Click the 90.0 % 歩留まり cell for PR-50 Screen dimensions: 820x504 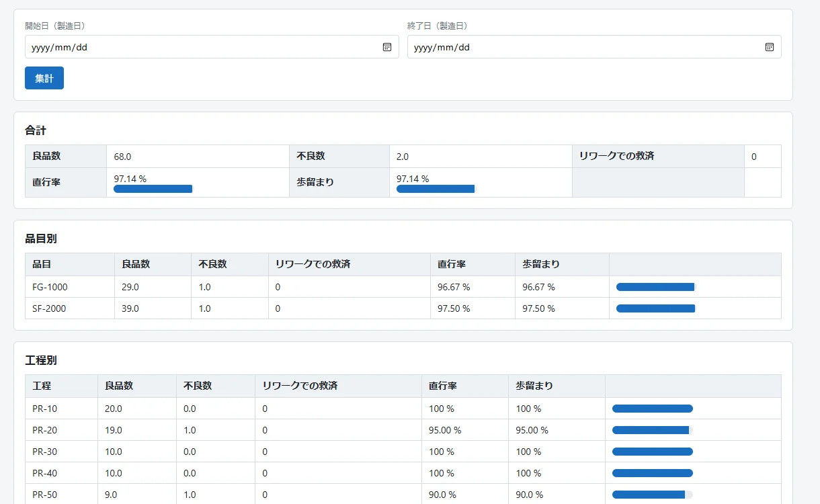[557, 495]
